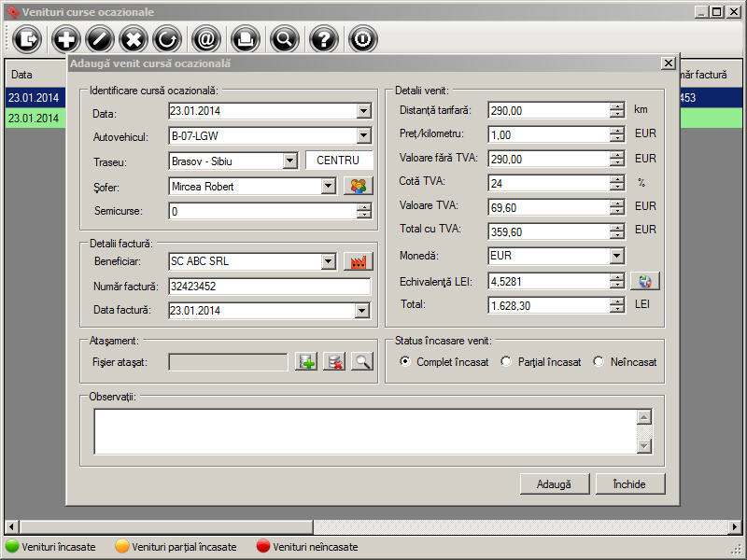
Task: Click the edit pencil toolbar icon
Action: [100, 39]
